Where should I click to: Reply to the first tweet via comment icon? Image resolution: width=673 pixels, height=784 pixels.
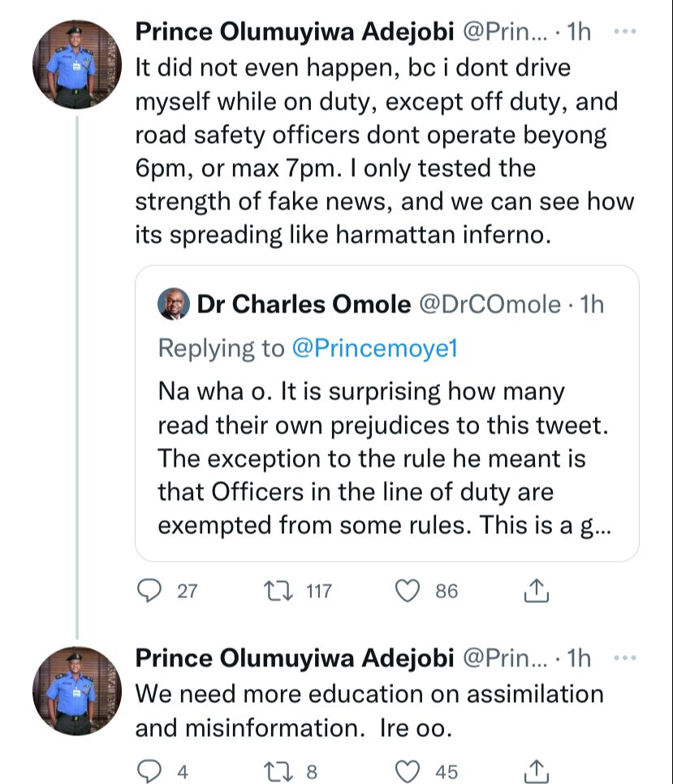(149, 591)
